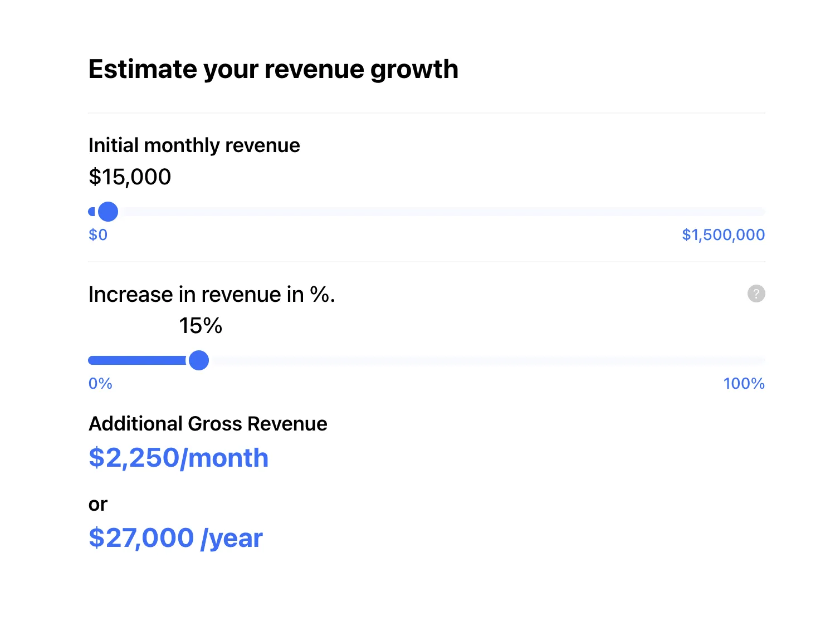Click the $1,500,000 maximum label
Screen dimensions: 840x626
click(x=723, y=234)
